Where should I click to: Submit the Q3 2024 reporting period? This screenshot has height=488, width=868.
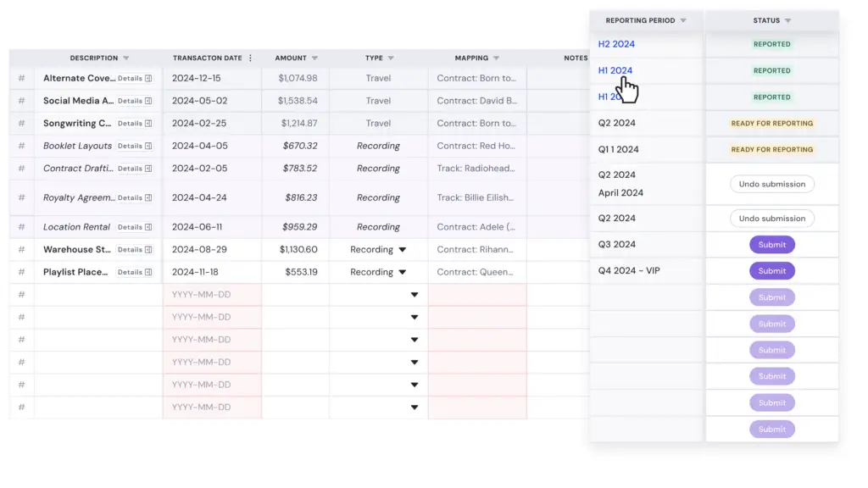[x=771, y=245]
